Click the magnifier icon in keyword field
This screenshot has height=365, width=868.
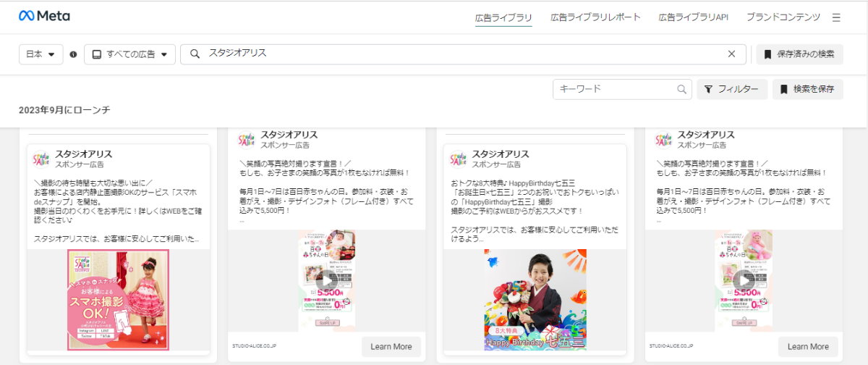pos(681,89)
